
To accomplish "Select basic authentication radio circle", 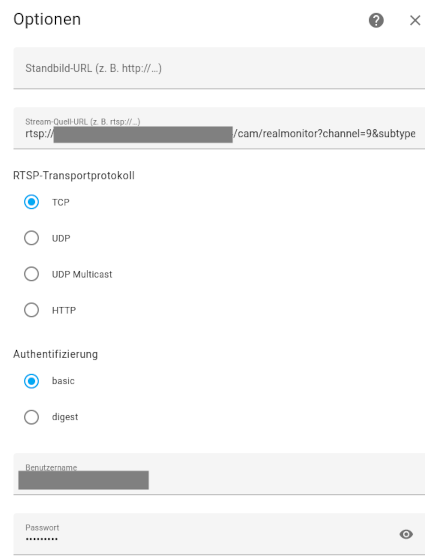I will tap(31, 381).
